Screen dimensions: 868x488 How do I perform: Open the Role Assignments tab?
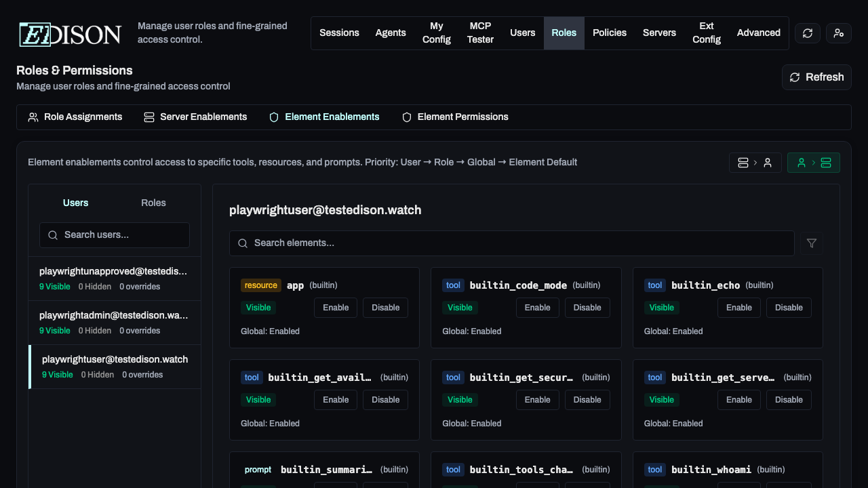[75, 117]
